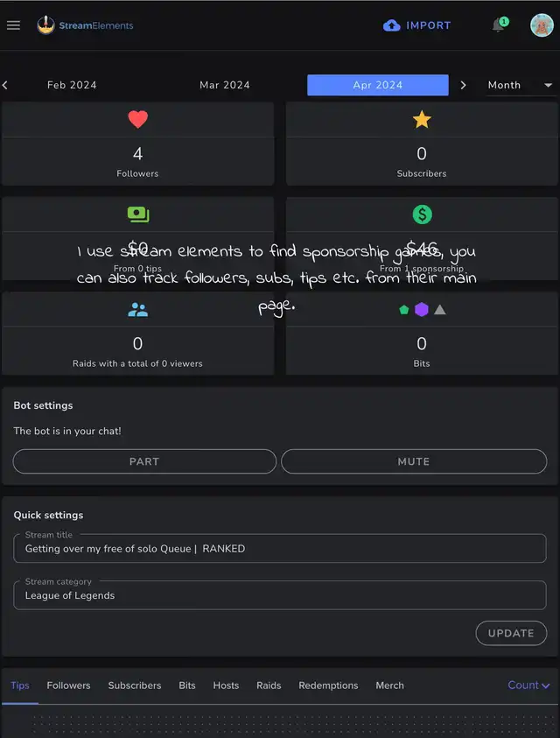This screenshot has width=560, height=738.
Task: Click the green dollar sponsorship icon
Action: [x=422, y=214]
